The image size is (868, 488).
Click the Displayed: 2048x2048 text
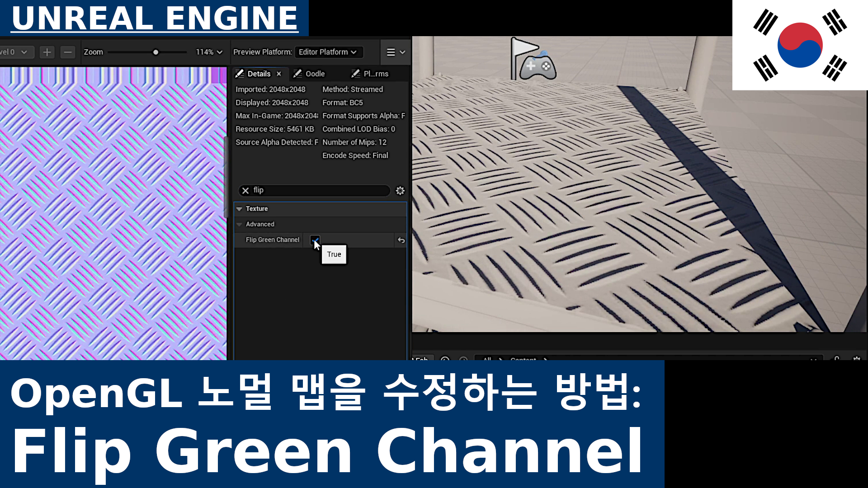272,103
